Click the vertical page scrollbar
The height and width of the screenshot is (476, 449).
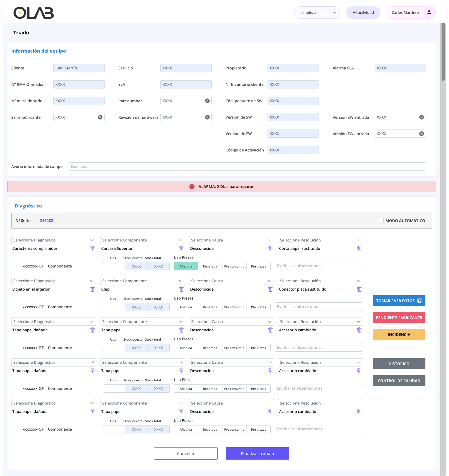pos(443,52)
